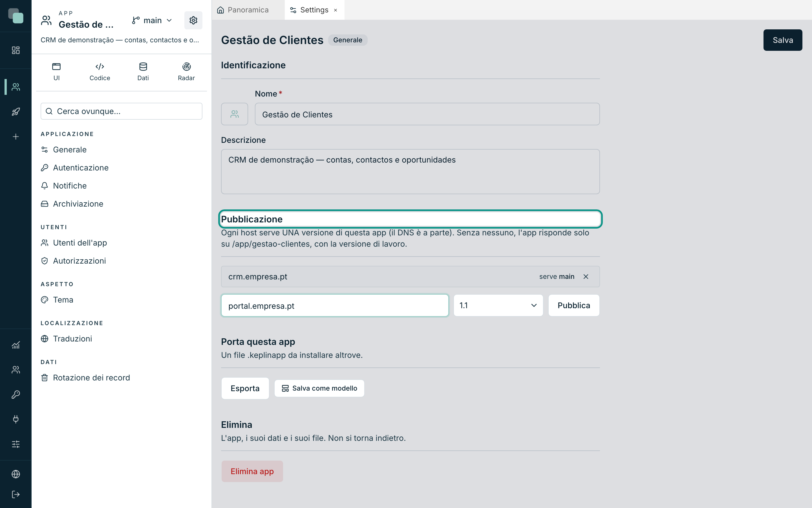The height and width of the screenshot is (508, 812).
Task: Open Utenti dell'app
Action: coord(74,243)
